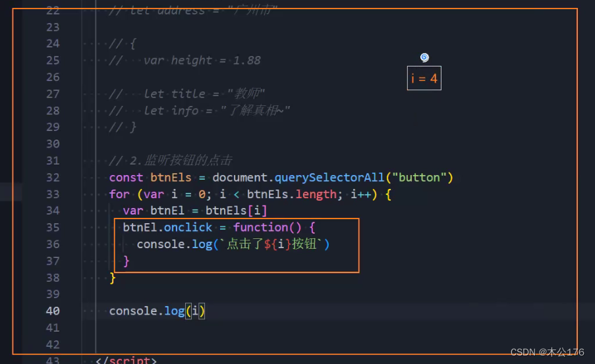Click the comment '// 2.监听按钮的点击'
The image size is (595, 364).
click(171, 161)
